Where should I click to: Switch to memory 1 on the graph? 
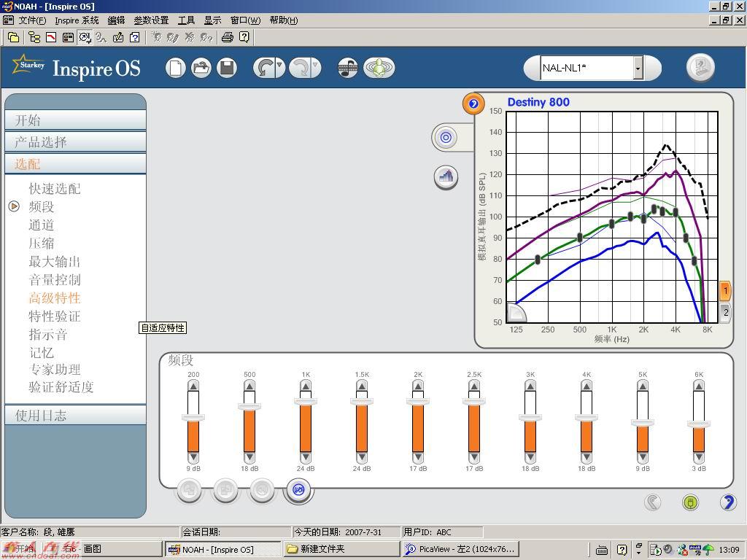(725, 290)
